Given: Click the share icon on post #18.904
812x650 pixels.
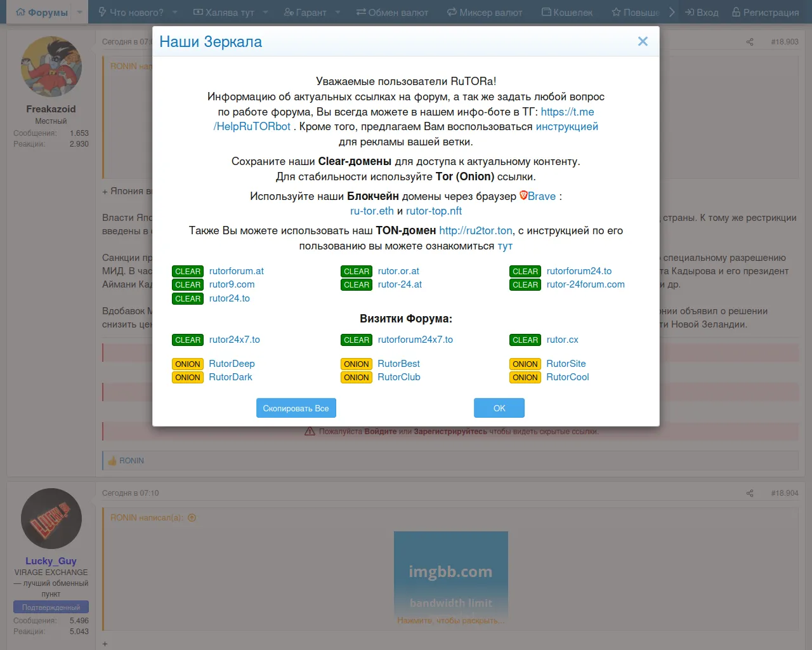Looking at the screenshot, I should [x=750, y=493].
